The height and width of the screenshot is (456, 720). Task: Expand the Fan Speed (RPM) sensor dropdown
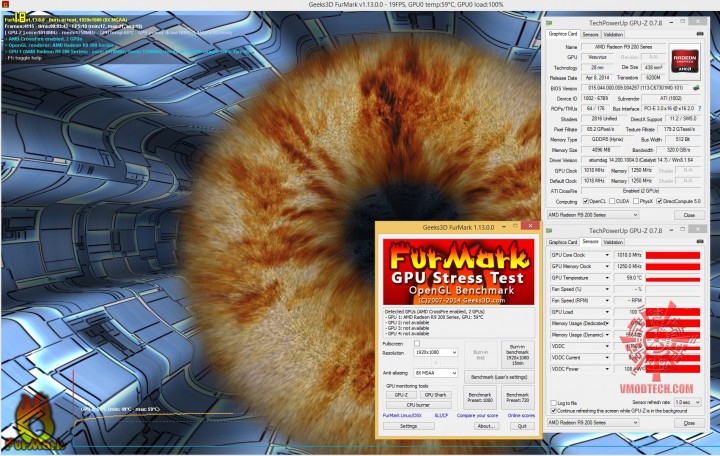pos(607,300)
